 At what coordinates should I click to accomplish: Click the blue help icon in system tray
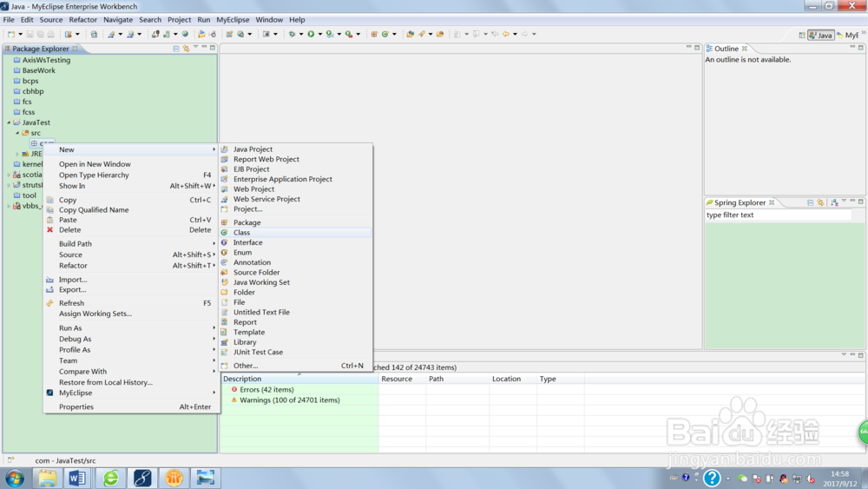coord(712,478)
